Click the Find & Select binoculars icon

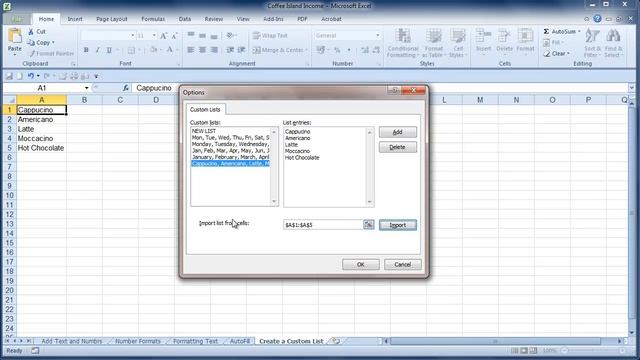pyautogui.click(x=613, y=36)
